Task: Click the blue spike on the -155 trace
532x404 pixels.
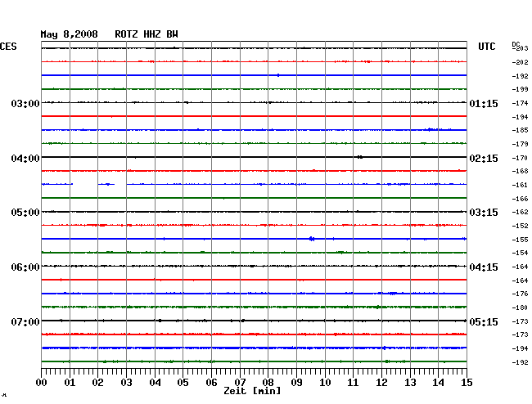Action: [x=312, y=239]
